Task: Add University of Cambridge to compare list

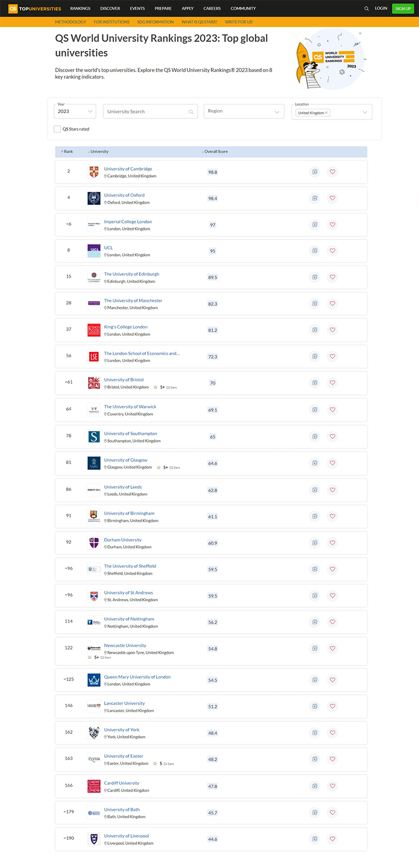Action: (x=315, y=172)
